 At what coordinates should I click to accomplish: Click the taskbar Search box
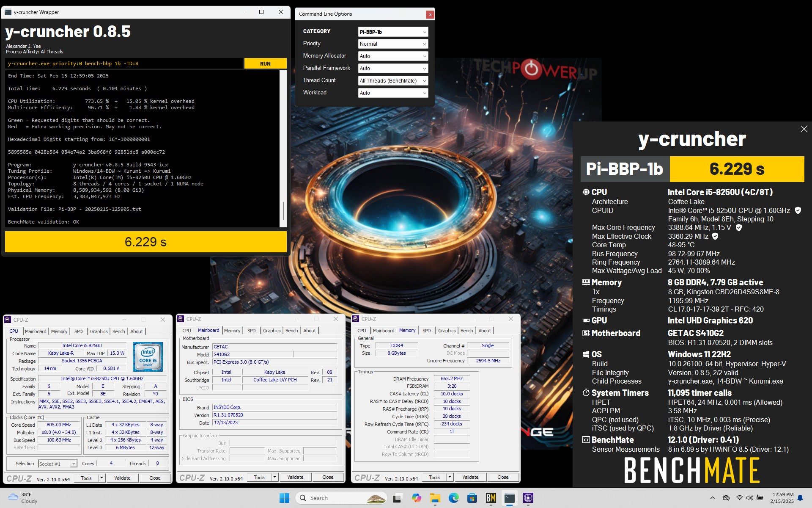pyautogui.click(x=342, y=498)
